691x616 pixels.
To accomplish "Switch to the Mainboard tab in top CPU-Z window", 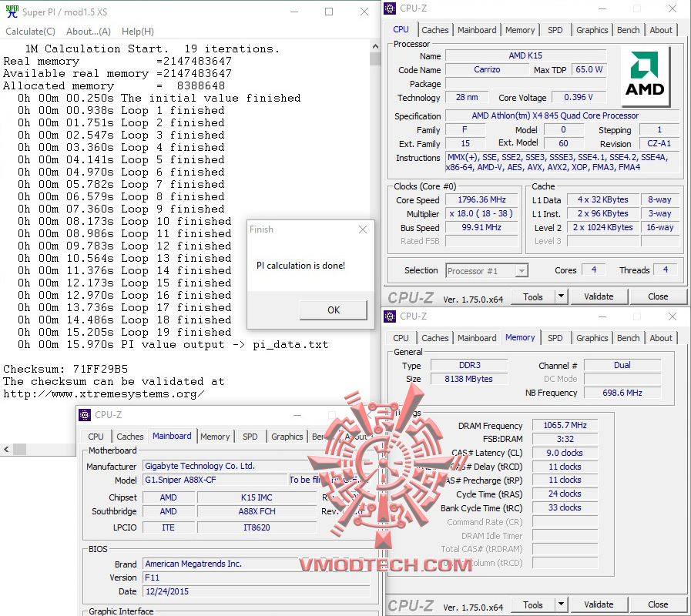I will click(477, 30).
